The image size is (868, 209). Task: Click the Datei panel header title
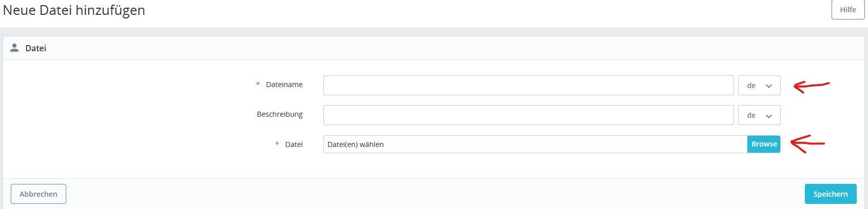[36, 48]
